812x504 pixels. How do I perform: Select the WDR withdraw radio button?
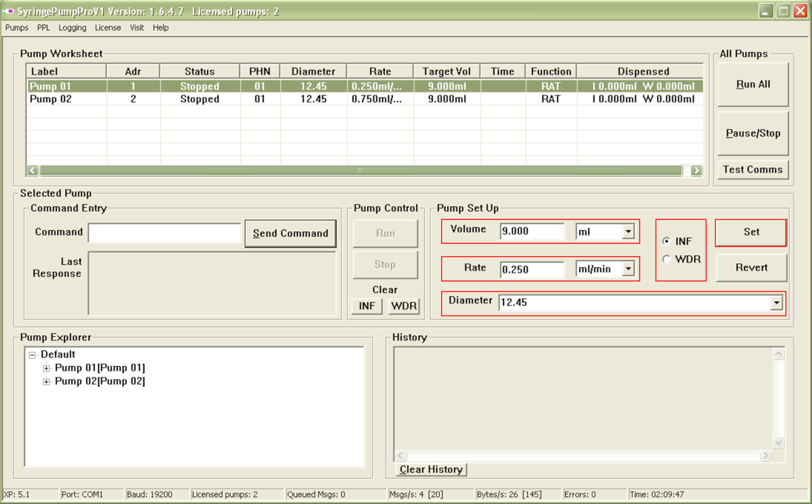[667, 259]
